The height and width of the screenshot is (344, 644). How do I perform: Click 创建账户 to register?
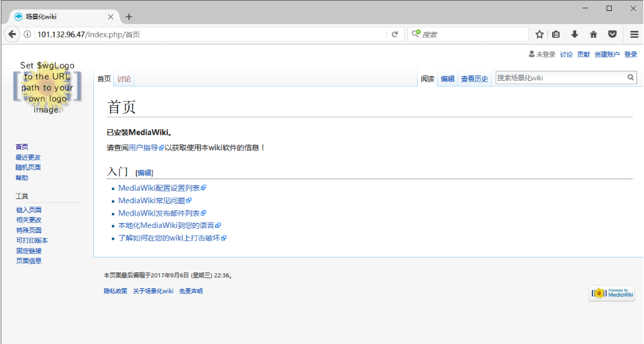(607, 54)
